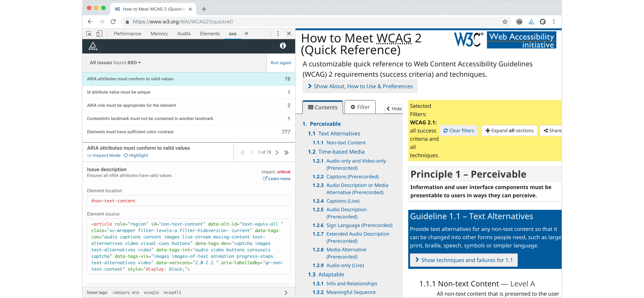The height and width of the screenshot is (298, 644).
Task: Click Run again
Action: (x=281, y=63)
